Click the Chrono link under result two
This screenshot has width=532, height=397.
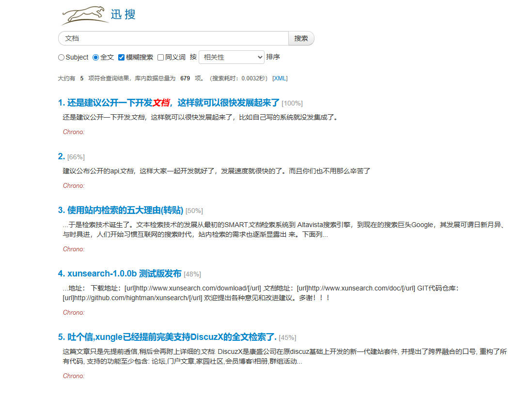click(73, 185)
